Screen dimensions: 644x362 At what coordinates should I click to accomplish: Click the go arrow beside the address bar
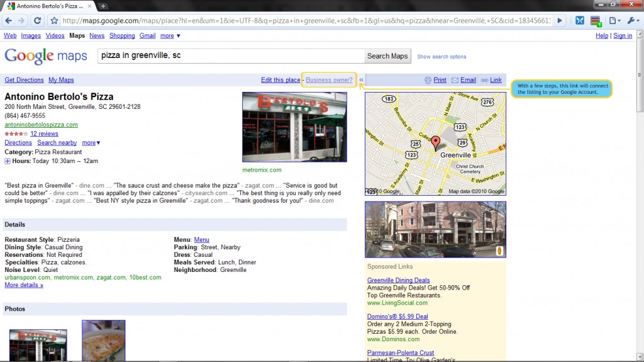(x=559, y=21)
